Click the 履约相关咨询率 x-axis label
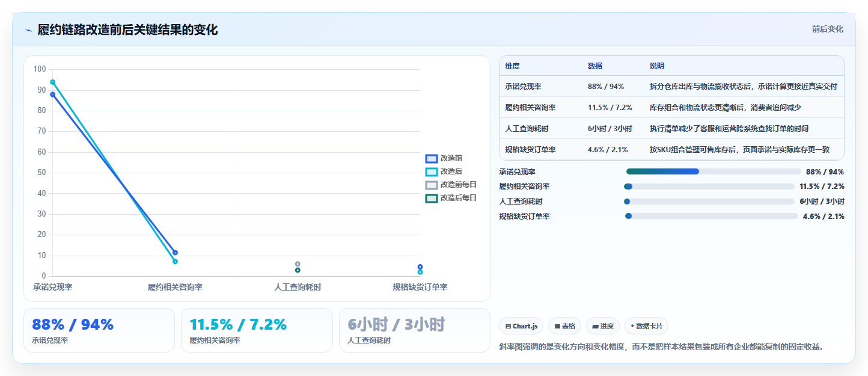Screen dimensions: 868x376 click(175, 287)
